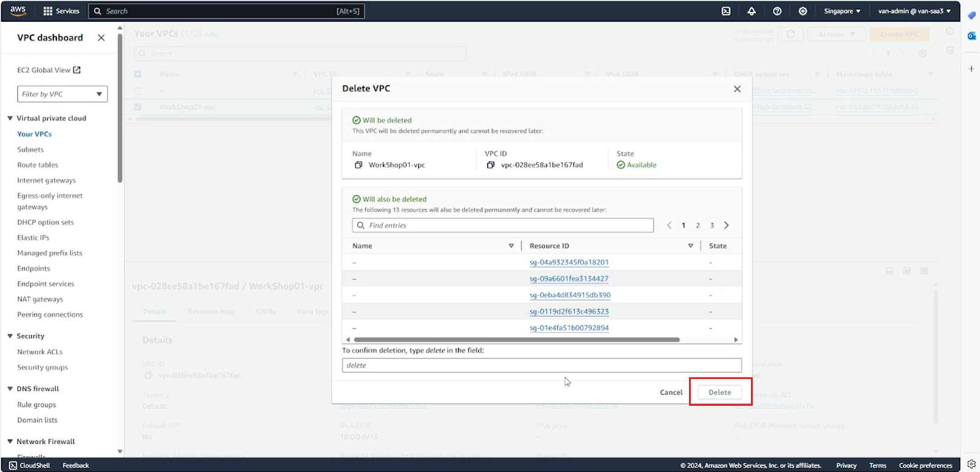Open Subnets in sidebar

pos(30,149)
